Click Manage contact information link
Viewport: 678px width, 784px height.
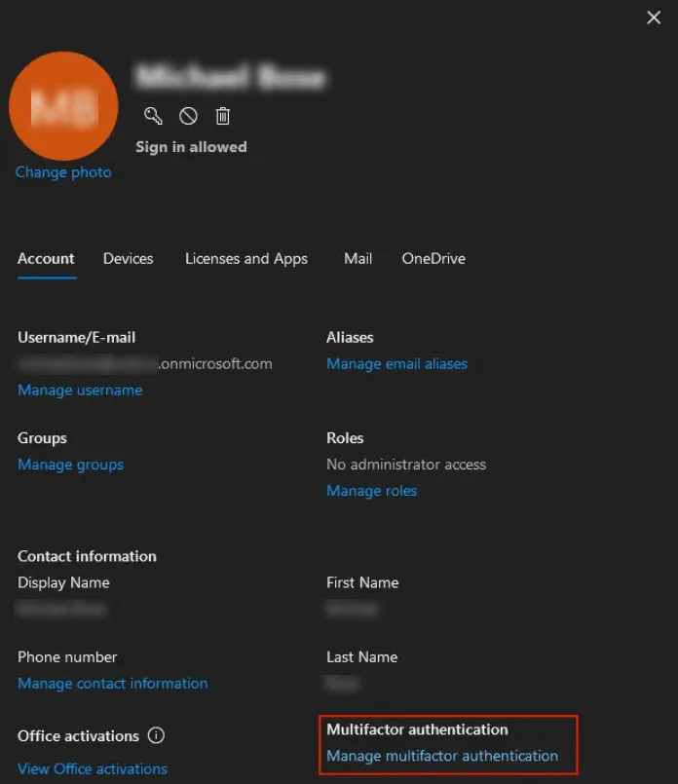point(112,684)
